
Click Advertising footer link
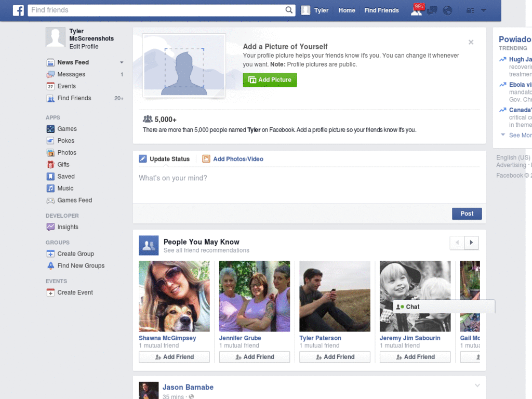tap(511, 165)
